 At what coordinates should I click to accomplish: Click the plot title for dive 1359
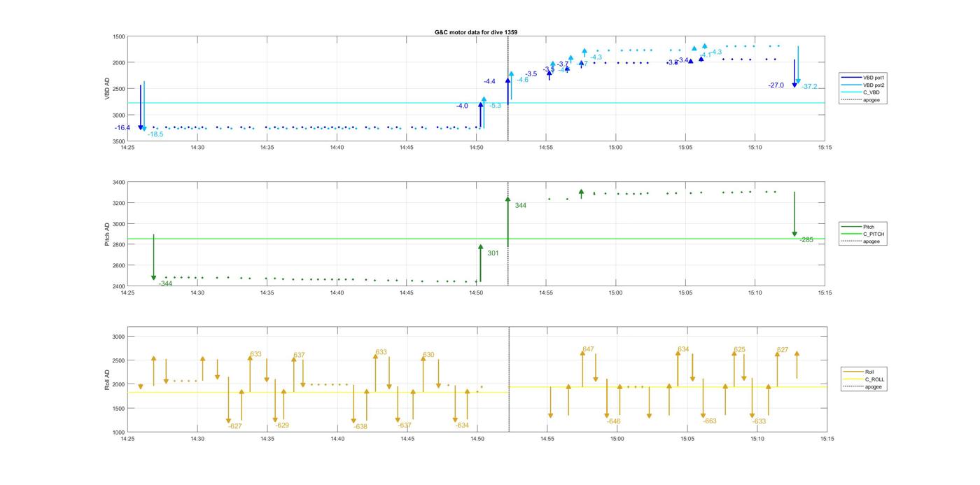pyautogui.click(x=475, y=32)
